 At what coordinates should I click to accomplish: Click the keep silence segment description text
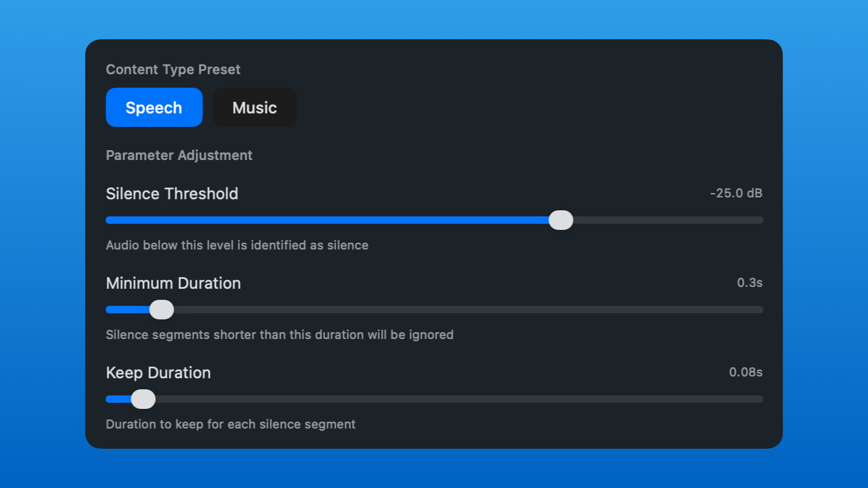click(230, 424)
